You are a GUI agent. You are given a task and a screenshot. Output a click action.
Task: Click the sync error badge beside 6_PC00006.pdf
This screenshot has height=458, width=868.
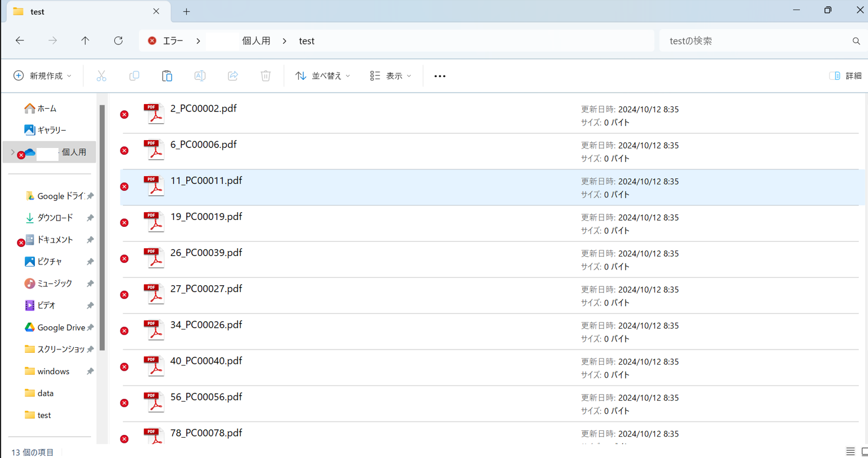click(x=124, y=151)
